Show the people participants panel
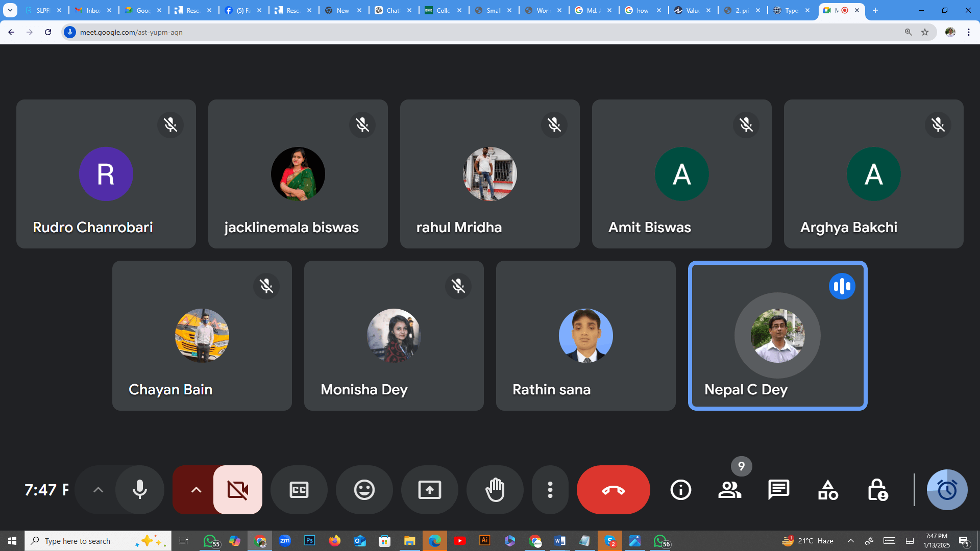The height and width of the screenshot is (551, 980). [x=729, y=490]
